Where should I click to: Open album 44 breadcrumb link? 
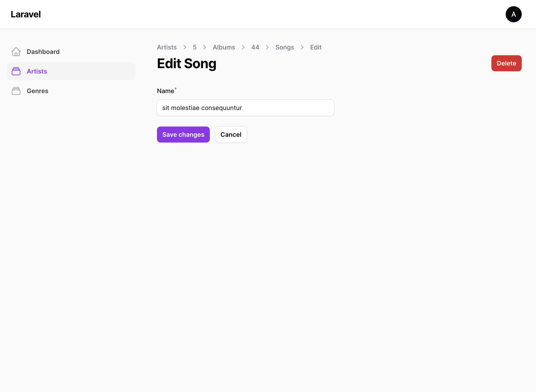coord(255,47)
